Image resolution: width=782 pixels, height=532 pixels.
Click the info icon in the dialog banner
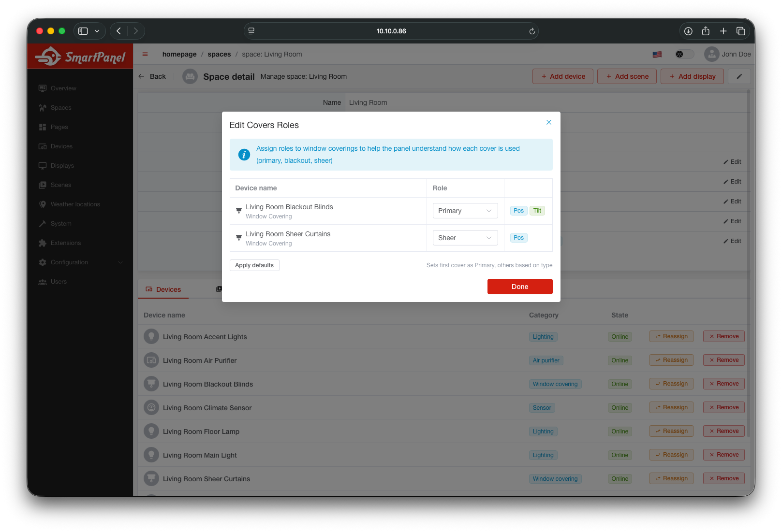(x=244, y=154)
